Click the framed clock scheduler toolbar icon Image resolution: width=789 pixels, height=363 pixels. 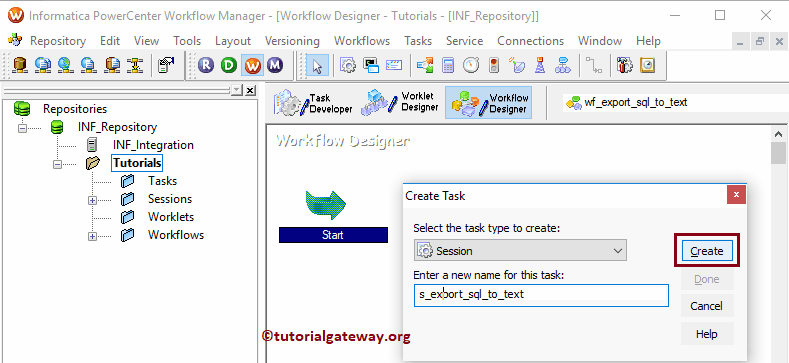pyautogui.click(x=648, y=65)
